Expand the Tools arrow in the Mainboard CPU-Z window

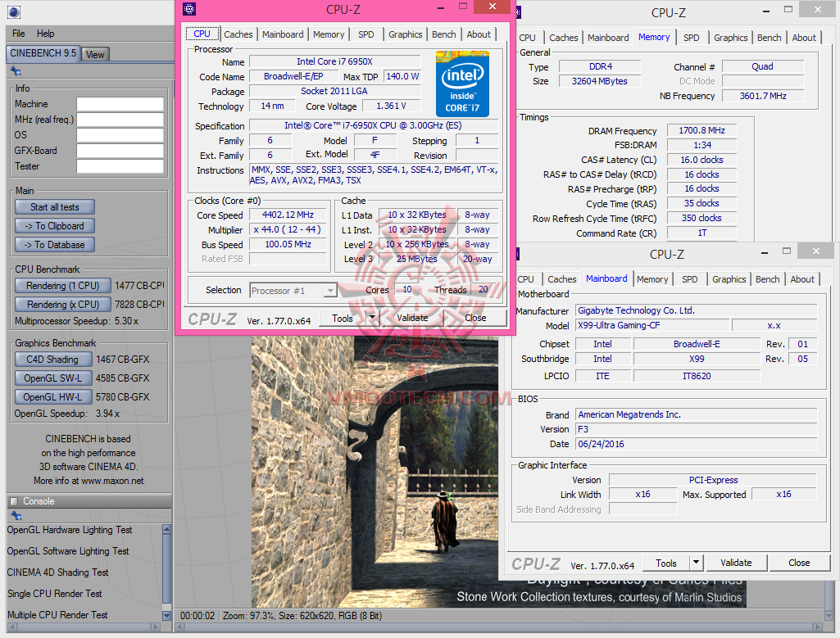[x=697, y=563]
